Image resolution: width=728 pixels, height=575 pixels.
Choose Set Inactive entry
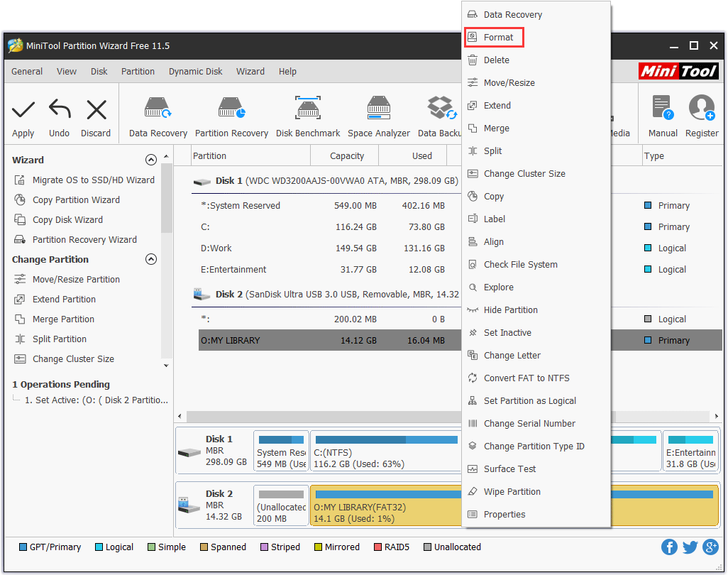coord(536,333)
